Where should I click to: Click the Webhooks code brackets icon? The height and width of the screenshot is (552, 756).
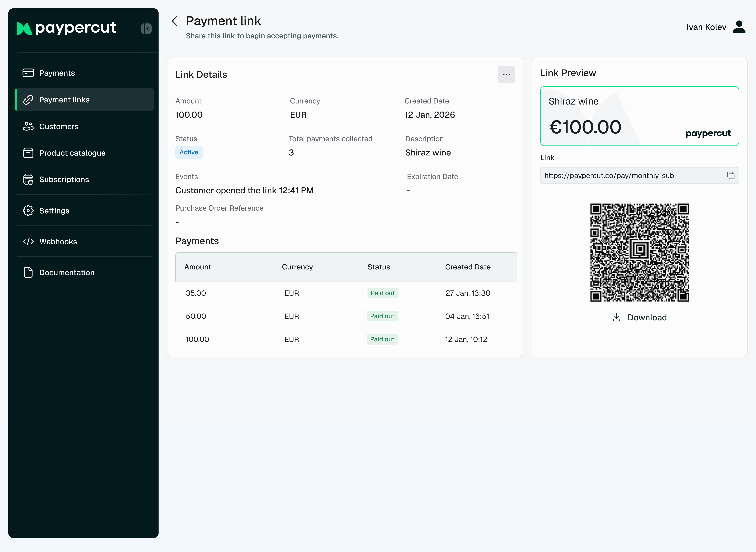click(28, 242)
